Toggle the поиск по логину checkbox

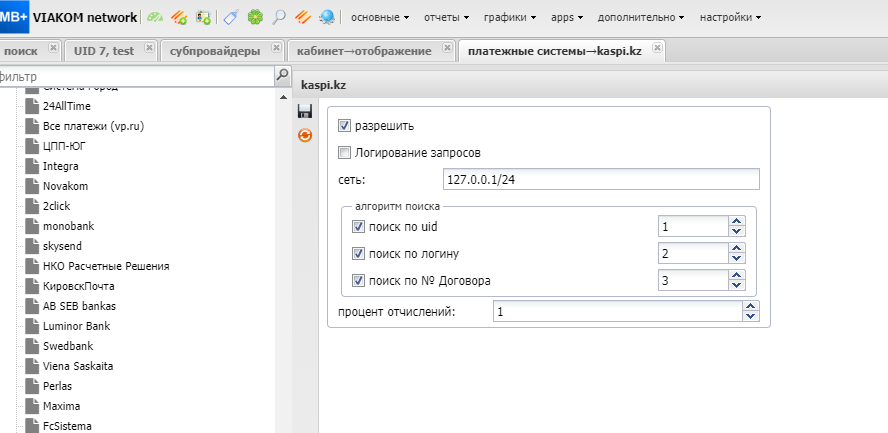[x=359, y=254]
